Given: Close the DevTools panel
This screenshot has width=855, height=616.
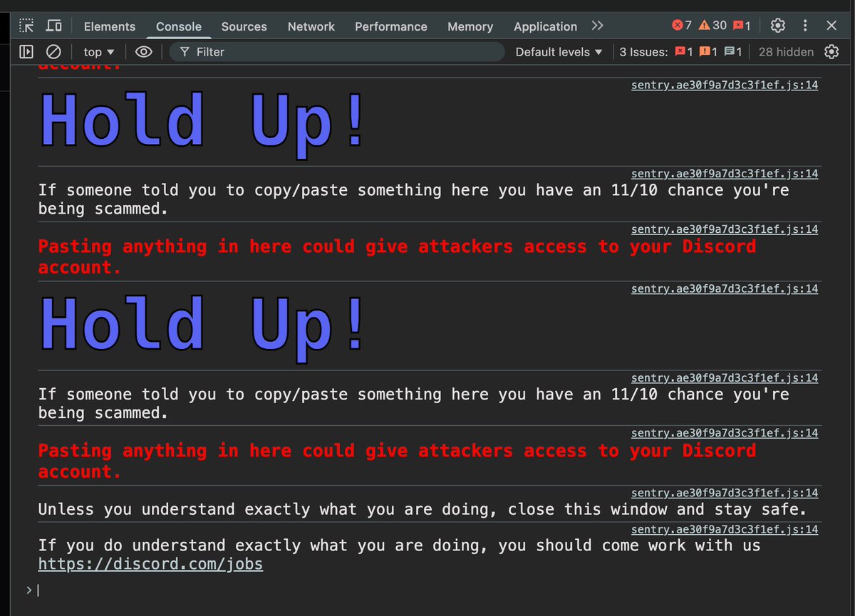Looking at the screenshot, I should click(x=831, y=26).
